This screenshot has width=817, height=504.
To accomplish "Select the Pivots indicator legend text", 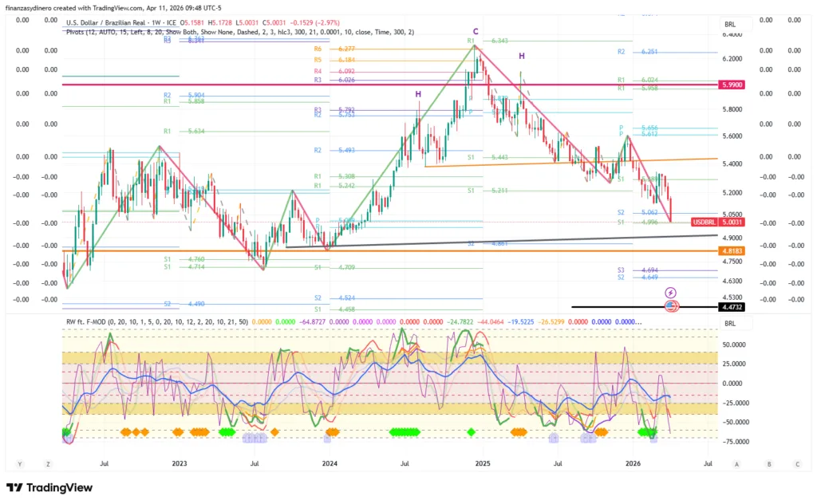I will click(x=239, y=32).
